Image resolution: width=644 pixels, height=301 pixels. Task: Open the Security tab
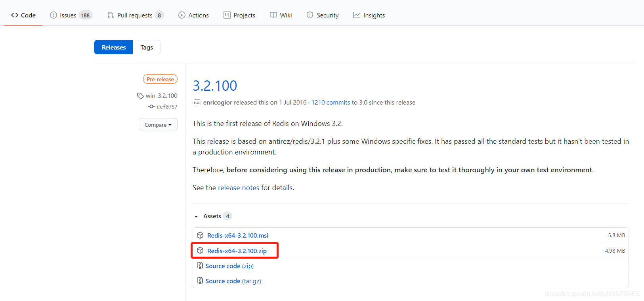pos(323,15)
